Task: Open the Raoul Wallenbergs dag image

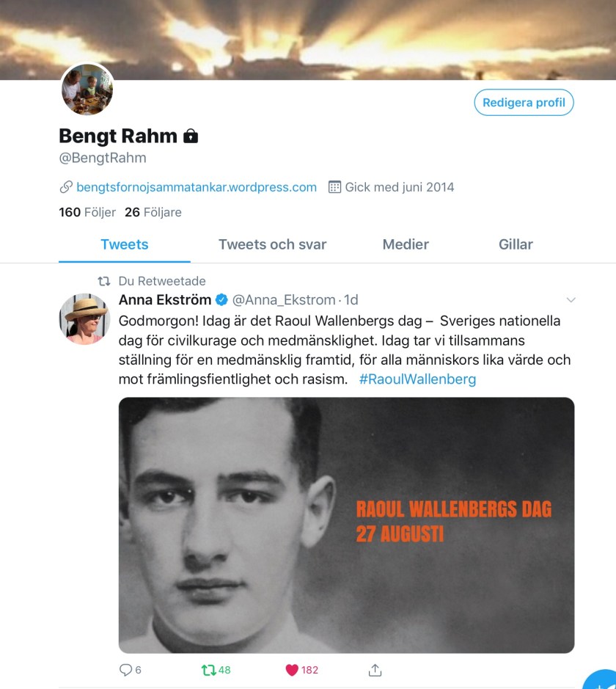Action: click(346, 525)
